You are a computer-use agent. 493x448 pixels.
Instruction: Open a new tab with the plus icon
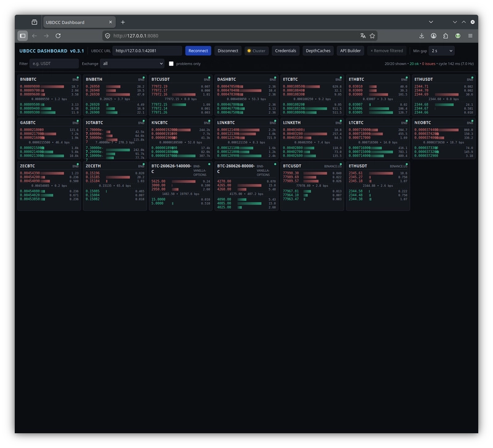pos(123,22)
